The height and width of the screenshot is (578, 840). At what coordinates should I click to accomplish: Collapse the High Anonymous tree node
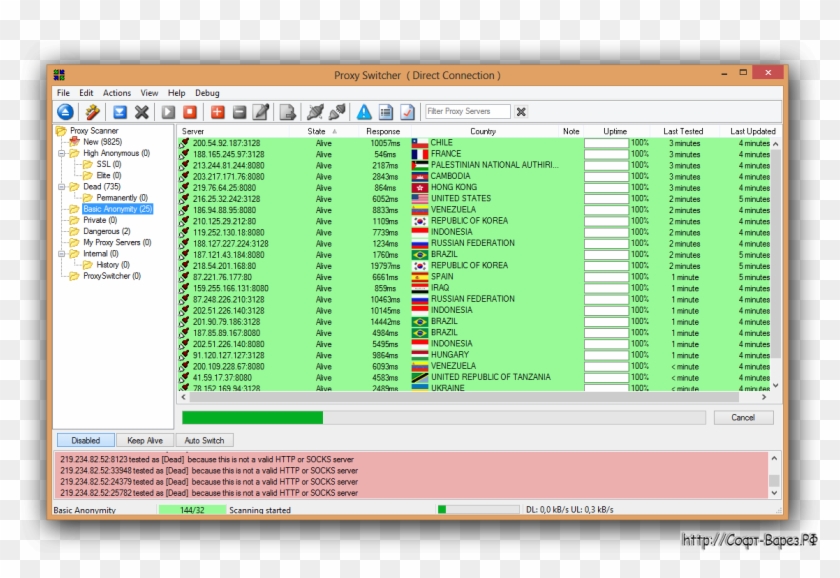tap(62, 153)
